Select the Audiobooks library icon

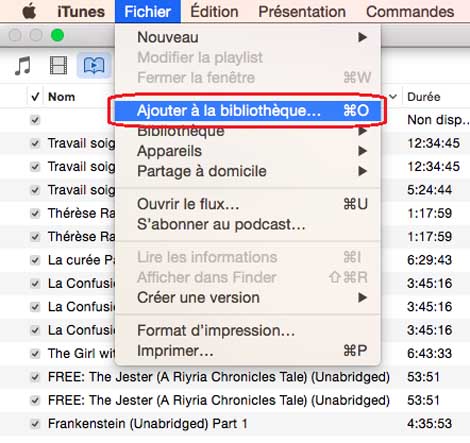94,65
